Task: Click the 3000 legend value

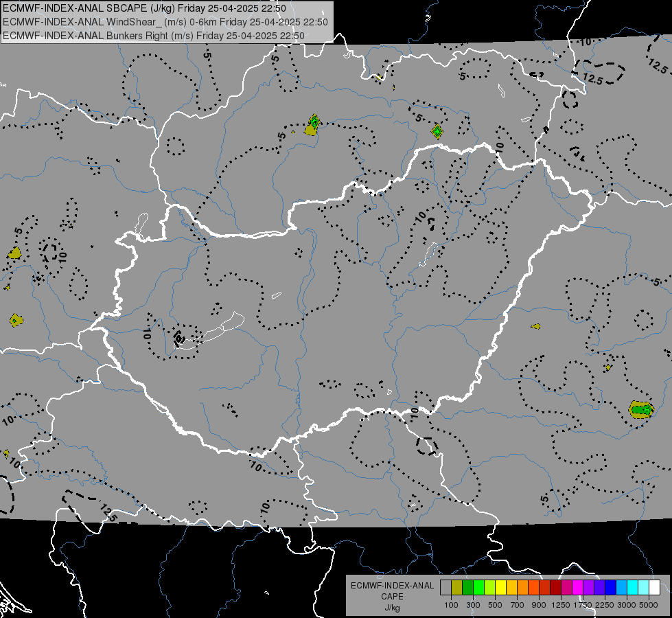Action: (627, 605)
